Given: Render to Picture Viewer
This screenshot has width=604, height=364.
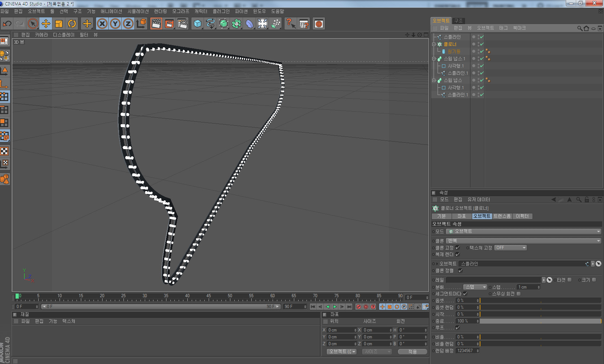Looking at the screenshot, I should coord(169,24).
